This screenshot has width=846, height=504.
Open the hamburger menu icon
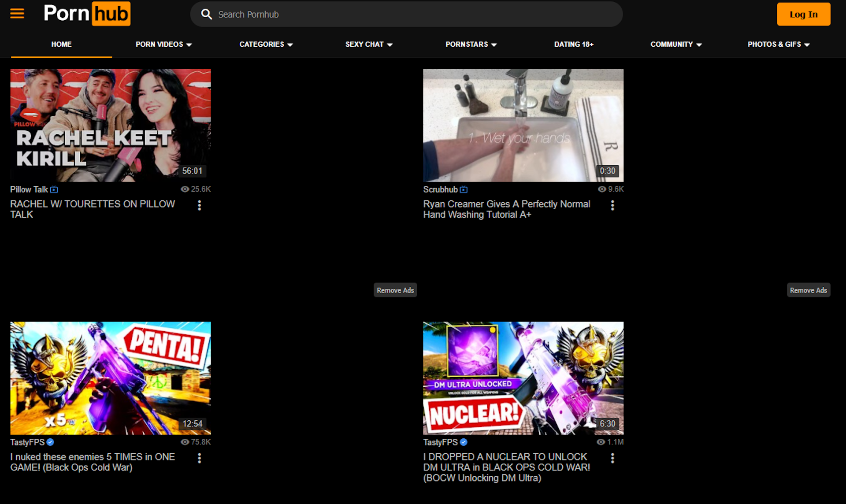[17, 14]
